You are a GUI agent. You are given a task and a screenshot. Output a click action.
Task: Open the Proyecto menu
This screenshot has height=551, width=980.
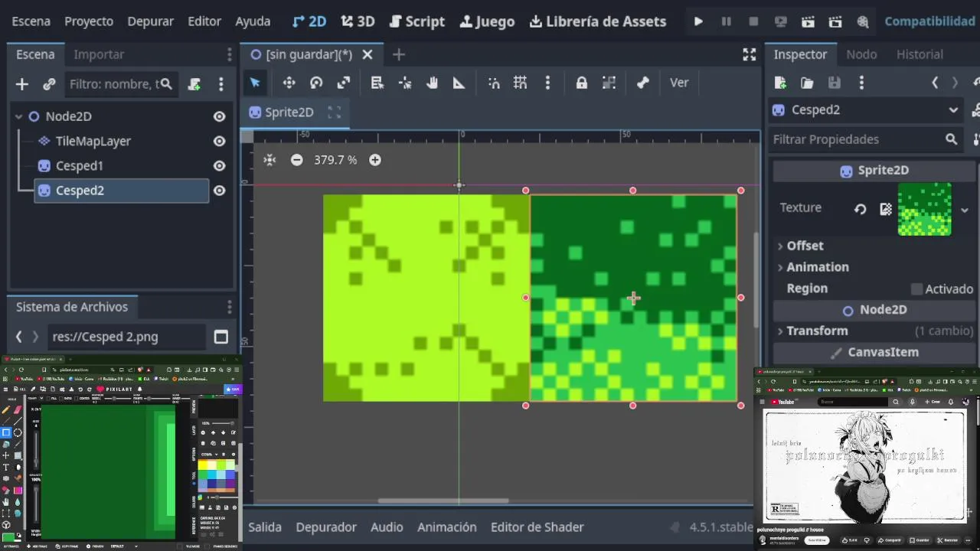coord(89,21)
